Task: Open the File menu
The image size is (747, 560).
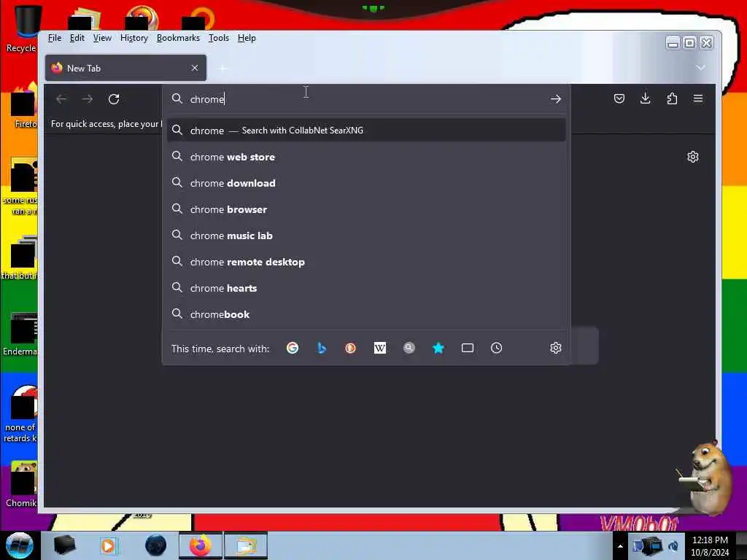Action: coord(54,38)
